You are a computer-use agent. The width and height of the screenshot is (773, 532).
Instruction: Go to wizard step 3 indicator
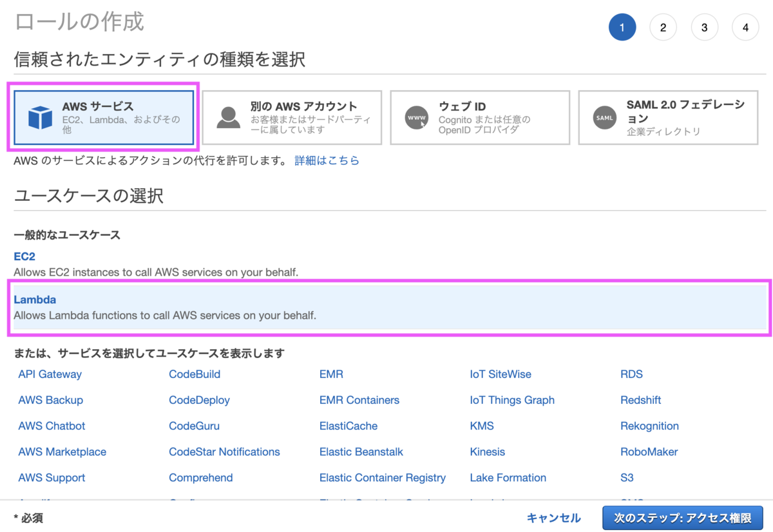click(704, 27)
